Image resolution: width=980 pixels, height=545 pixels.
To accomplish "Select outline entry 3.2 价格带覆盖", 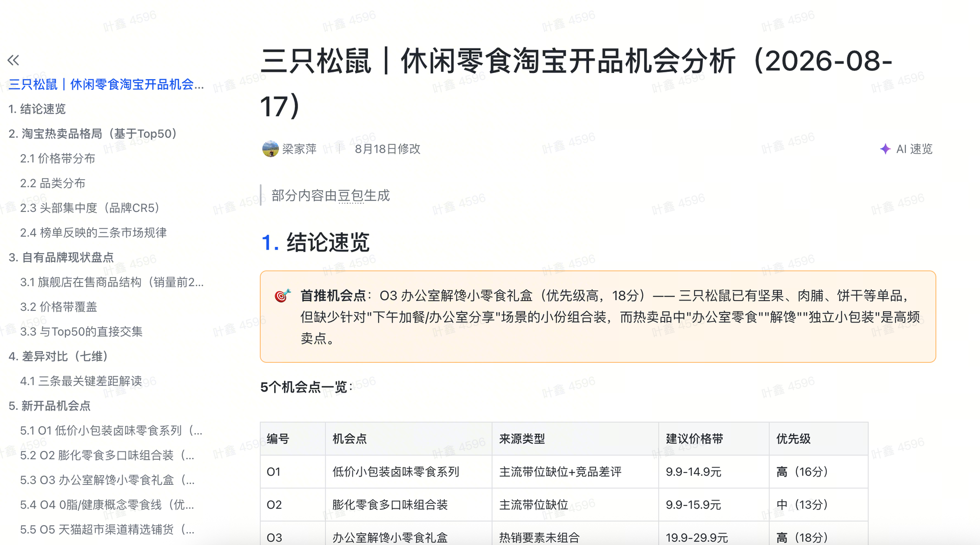I will click(x=59, y=307).
